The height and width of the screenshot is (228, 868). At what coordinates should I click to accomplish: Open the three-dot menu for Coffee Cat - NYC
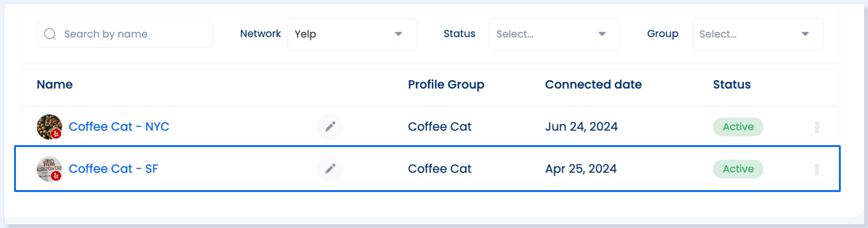817,127
